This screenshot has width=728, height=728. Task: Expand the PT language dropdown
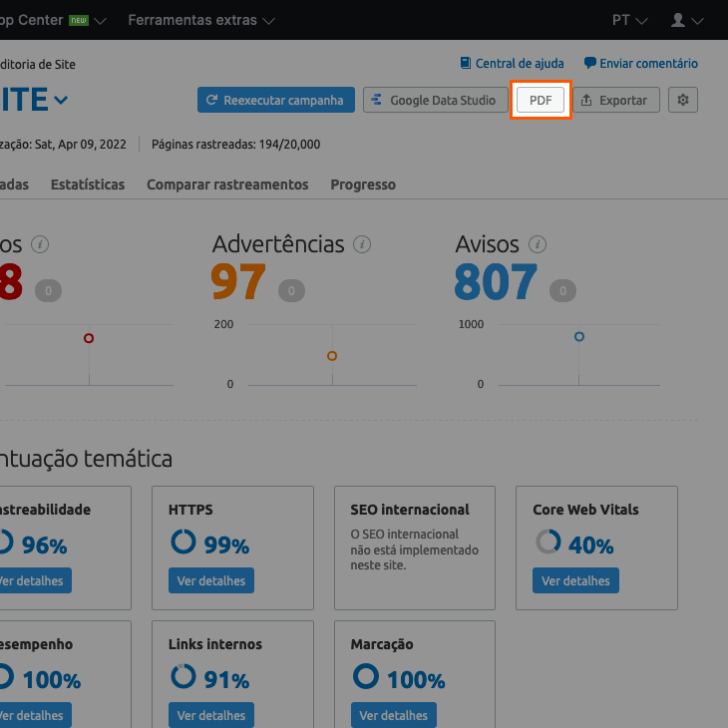[629, 20]
